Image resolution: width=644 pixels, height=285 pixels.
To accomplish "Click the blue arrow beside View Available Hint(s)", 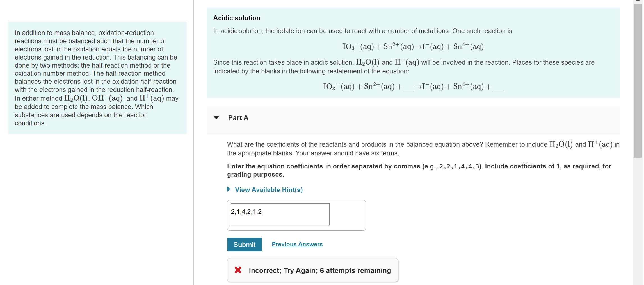I will coord(229,189).
